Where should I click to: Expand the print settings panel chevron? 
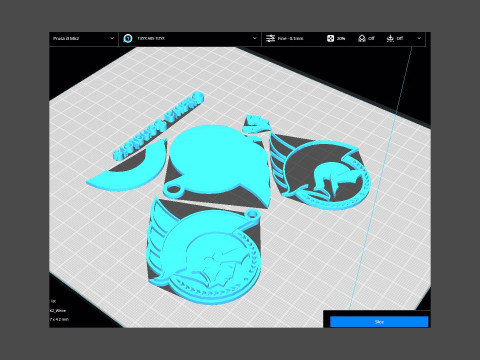419,38
